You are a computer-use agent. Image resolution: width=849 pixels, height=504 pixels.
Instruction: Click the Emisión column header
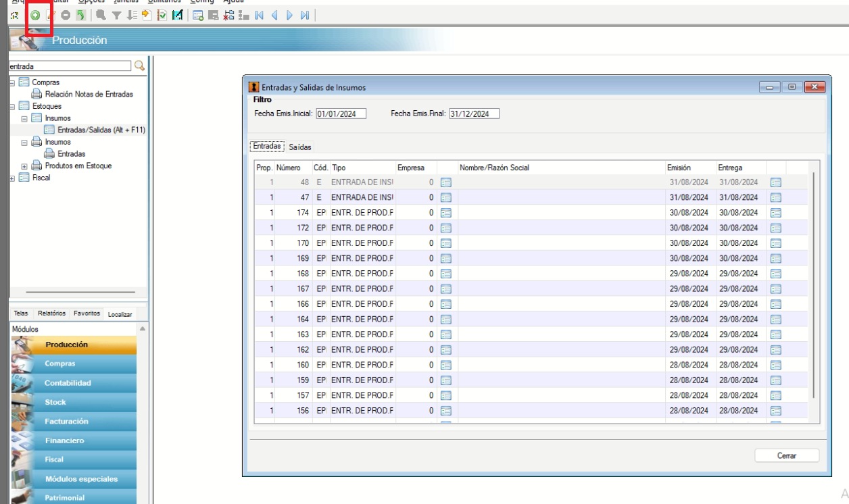(690, 168)
